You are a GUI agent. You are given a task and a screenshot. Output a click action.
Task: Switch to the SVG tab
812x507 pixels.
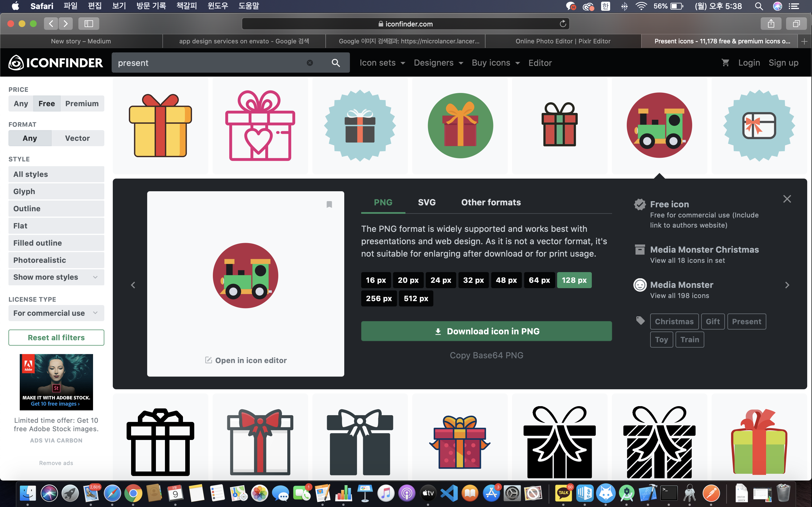pos(427,203)
